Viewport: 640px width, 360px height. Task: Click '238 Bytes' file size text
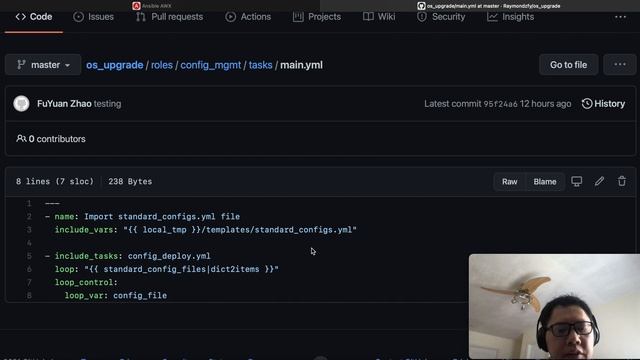coord(130,182)
